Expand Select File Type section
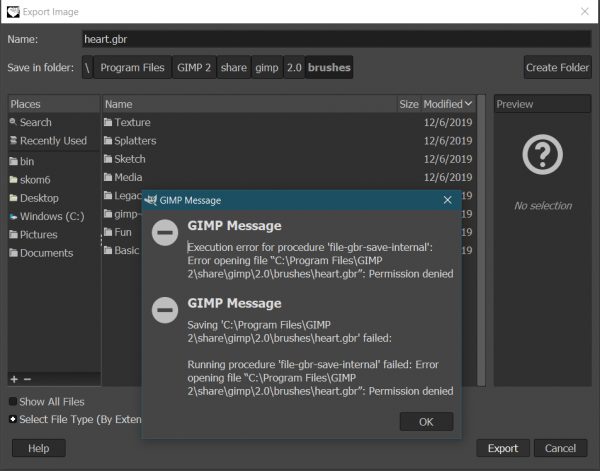The width and height of the screenshot is (600, 471). [13, 419]
